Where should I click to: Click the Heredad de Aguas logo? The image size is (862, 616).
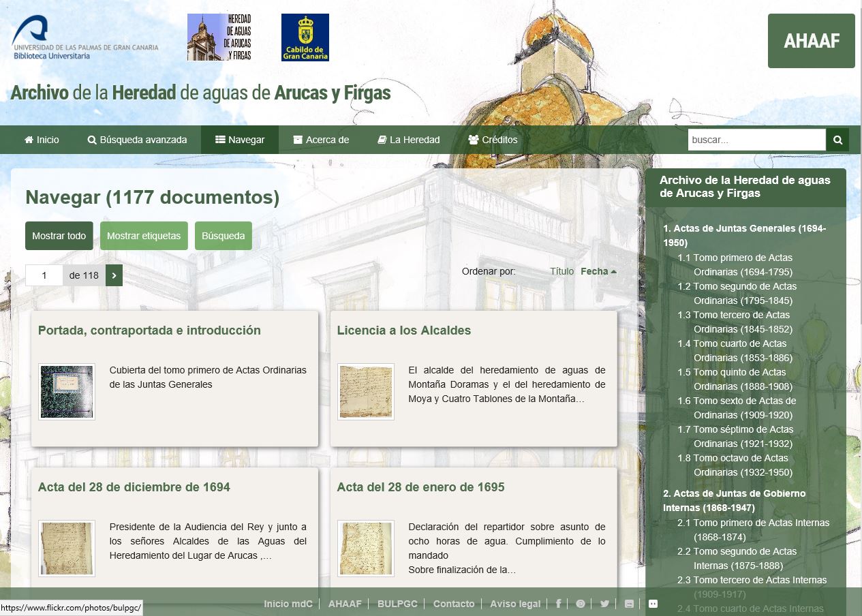pyautogui.click(x=219, y=37)
